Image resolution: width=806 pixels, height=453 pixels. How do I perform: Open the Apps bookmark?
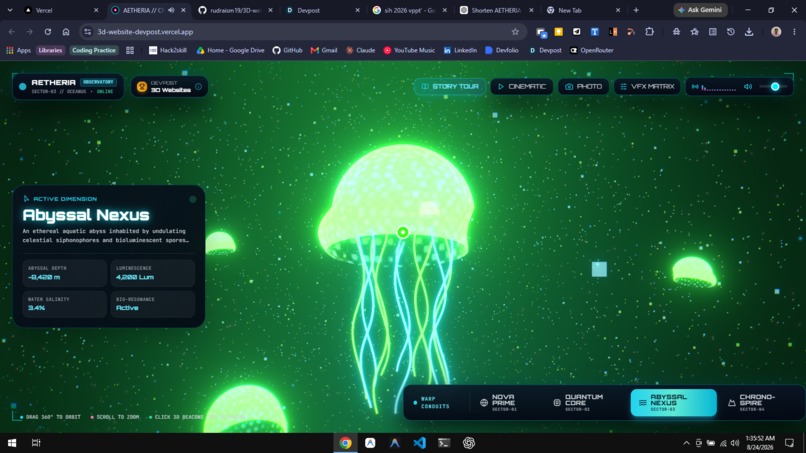(19, 50)
